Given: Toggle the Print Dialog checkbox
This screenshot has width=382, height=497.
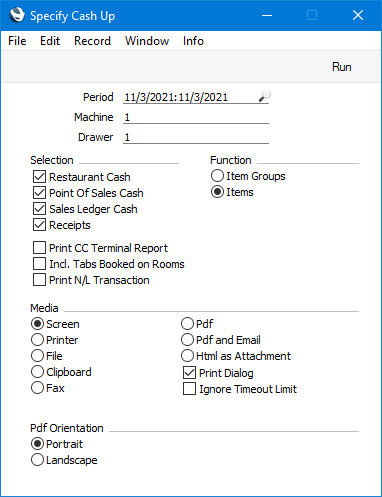Looking at the screenshot, I should pos(189,373).
